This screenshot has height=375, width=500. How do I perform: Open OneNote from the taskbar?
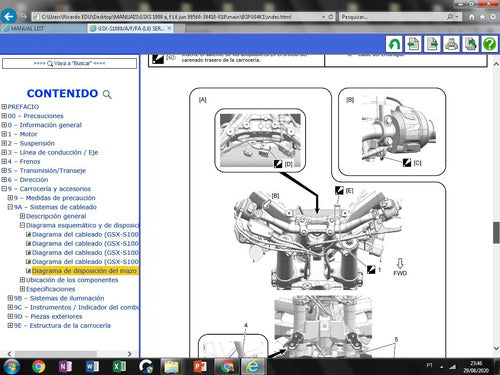65,367
